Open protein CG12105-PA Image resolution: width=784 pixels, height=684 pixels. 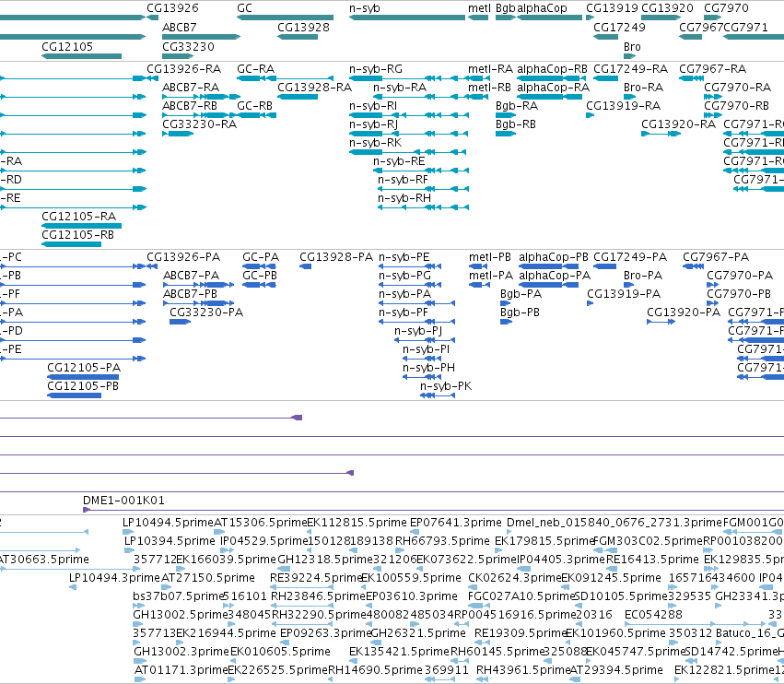pos(84,367)
